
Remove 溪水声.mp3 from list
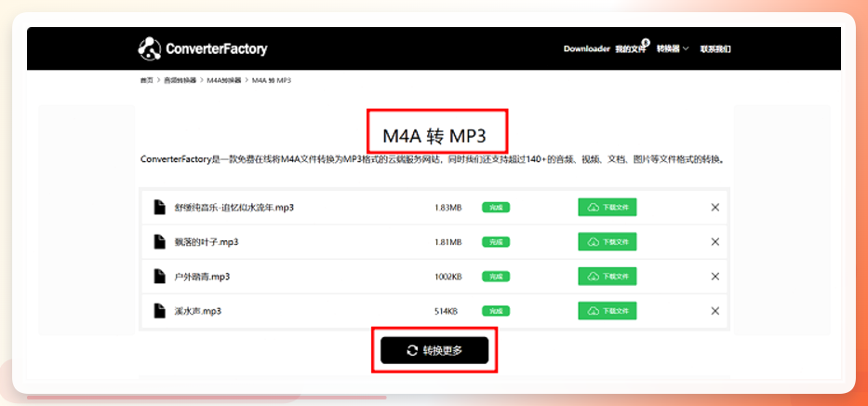click(715, 311)
